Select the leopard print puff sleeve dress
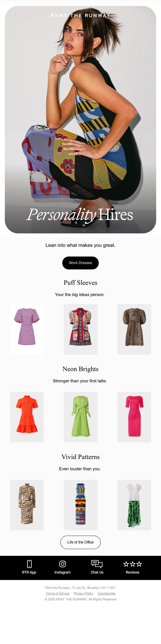161x644 pixels. pyautogui.click(x=134, y=329)
